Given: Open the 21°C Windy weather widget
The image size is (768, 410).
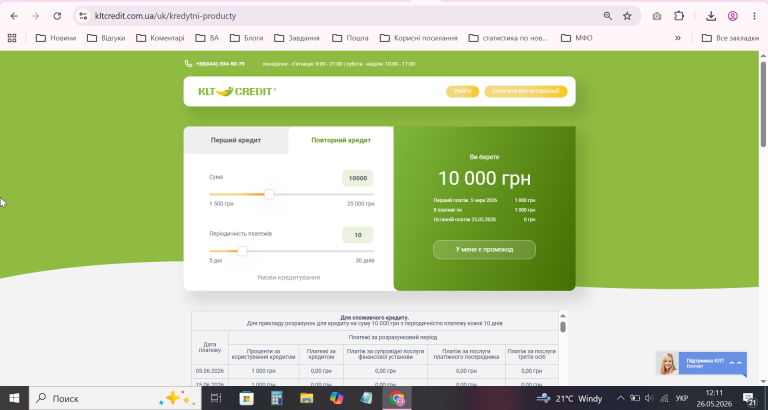Looking at the screenshot, I should pos(569,398).
